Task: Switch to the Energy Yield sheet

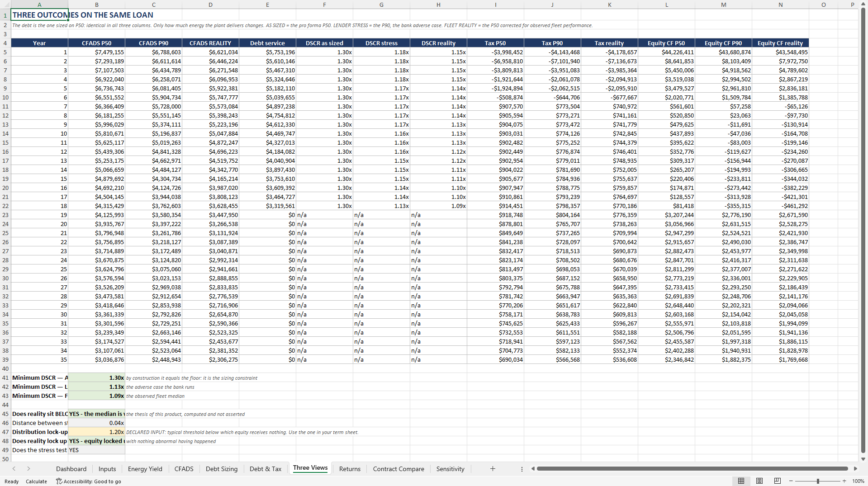Action: coord(145,469)
